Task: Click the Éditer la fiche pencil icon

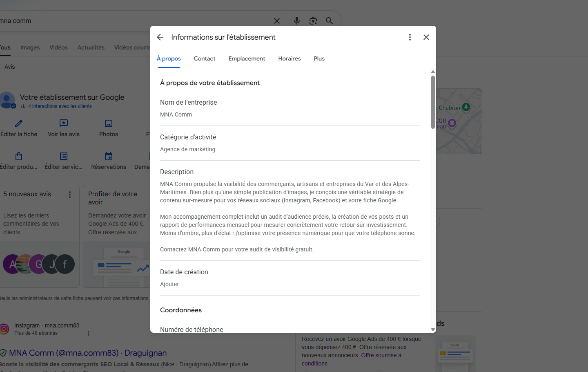Action: [19, 123]
